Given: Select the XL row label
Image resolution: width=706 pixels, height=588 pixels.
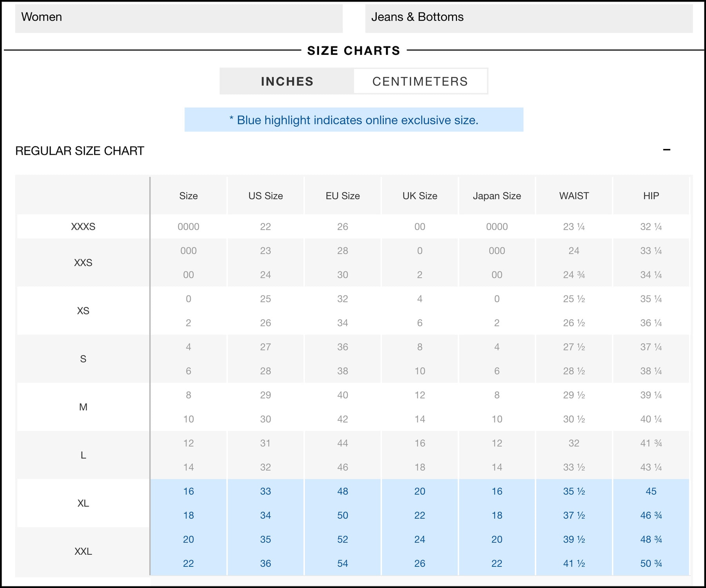Looking at the screenshot, I should [x=83, y=503].
